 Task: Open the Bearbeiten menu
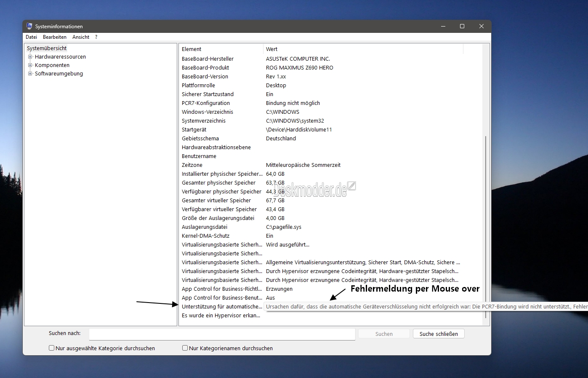pos(55,37)
